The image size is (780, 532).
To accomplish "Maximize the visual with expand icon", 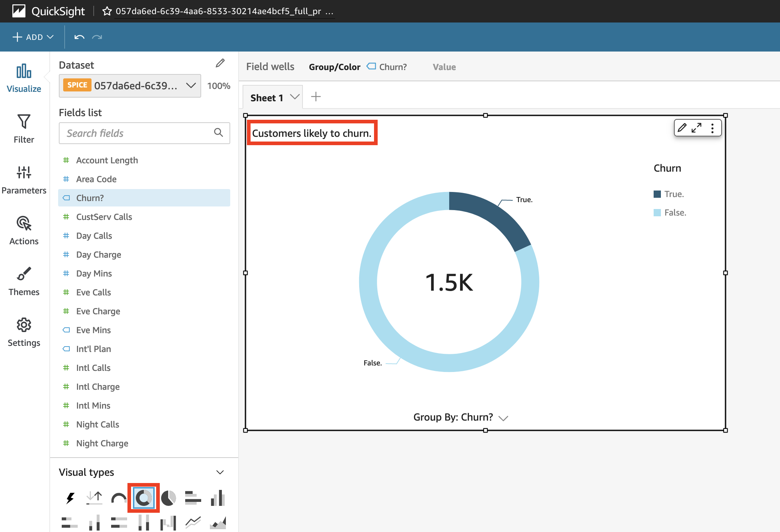I will pyautogui.click(x=696, y=128).
